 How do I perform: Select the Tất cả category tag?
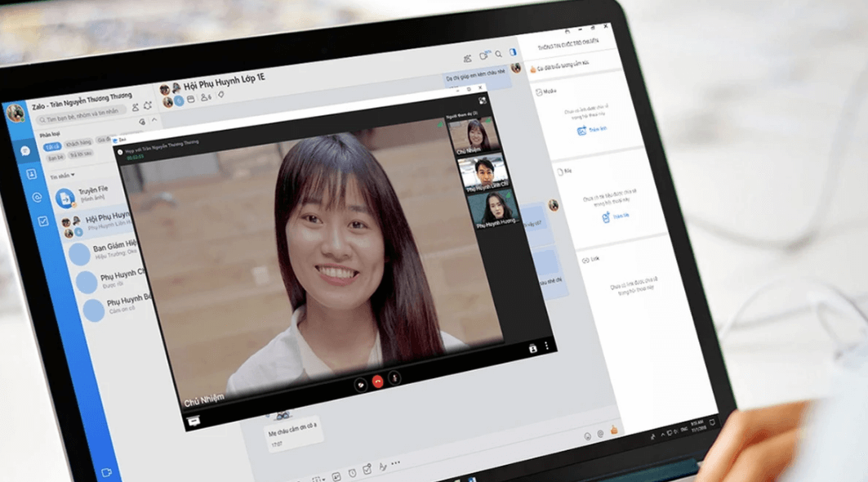pos(53,146)
